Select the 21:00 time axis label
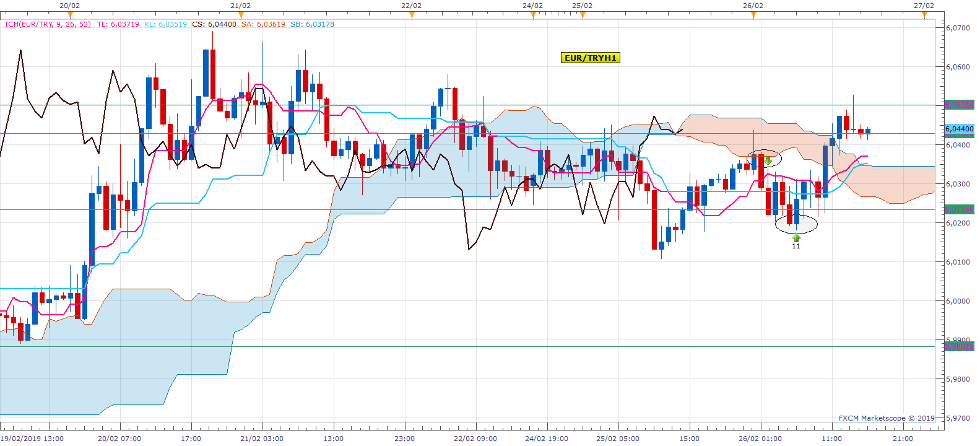 click(x=903, y=439)
